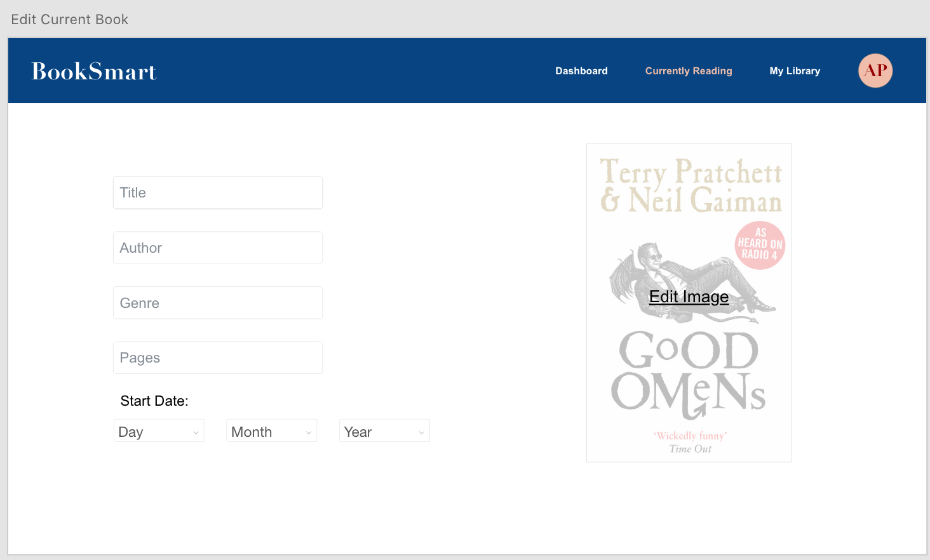Navigate to My Library
This screenshot has height=560, width=930.
(795, 71)
